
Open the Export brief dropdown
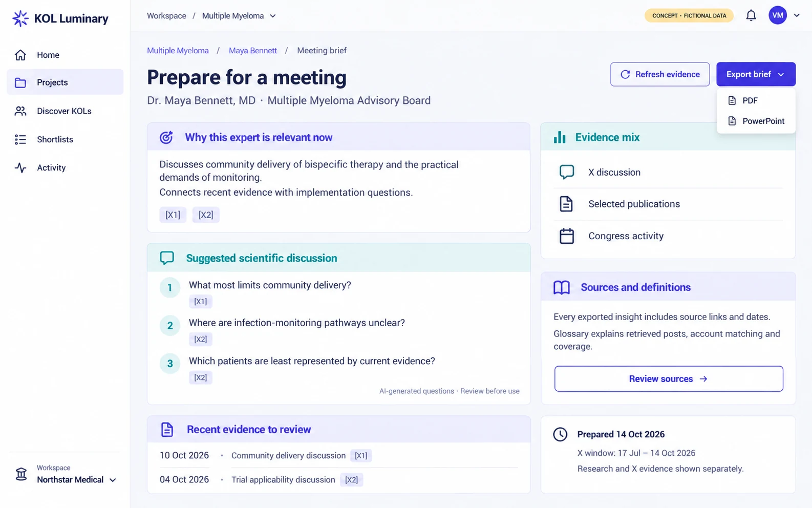(756, 74)
